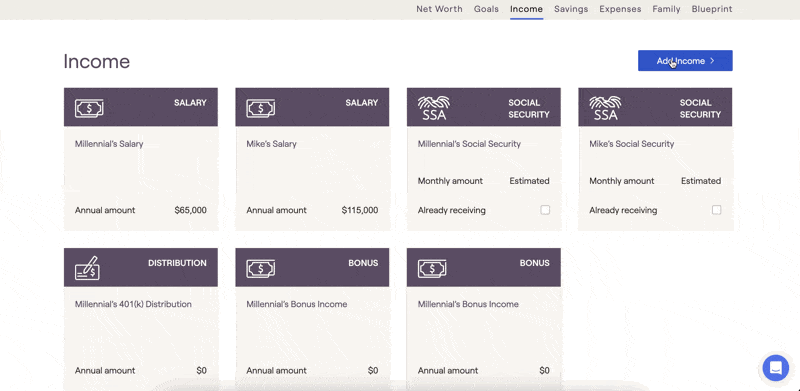
Task: Check Already receiving for Mike's Social Security
Action: 716,210
